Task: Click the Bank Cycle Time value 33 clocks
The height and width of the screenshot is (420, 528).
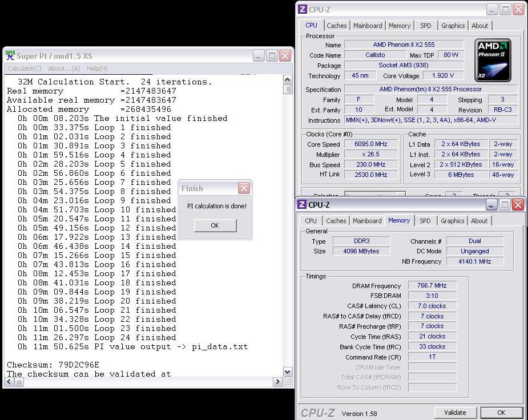Action: pos(432,346)
